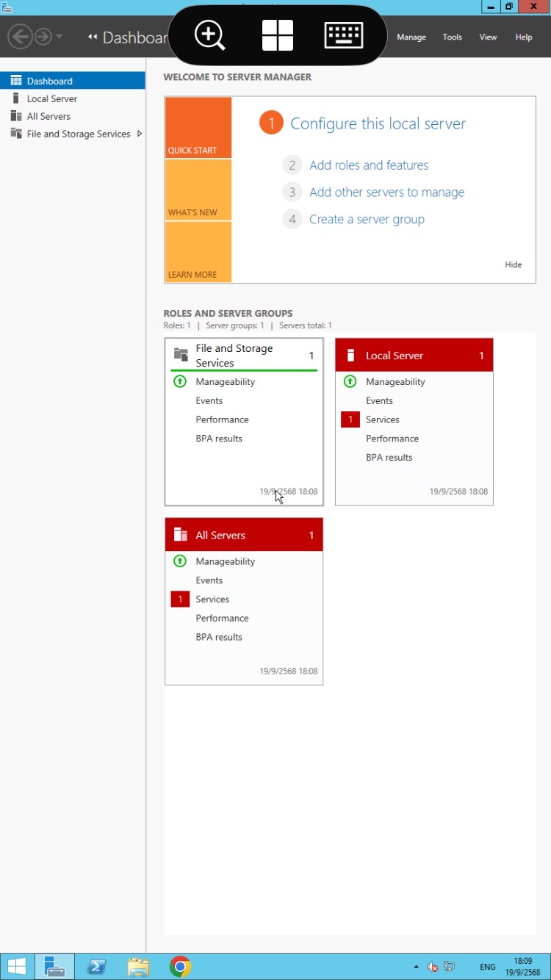Viewport: 551px width, 980px height.
Task: Launch Google Chrome from the taskbar
Action: click(x=180, y=966)
